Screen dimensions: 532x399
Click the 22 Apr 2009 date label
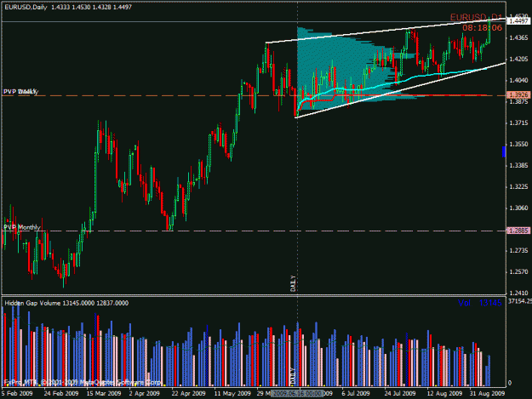click(188, 393)
